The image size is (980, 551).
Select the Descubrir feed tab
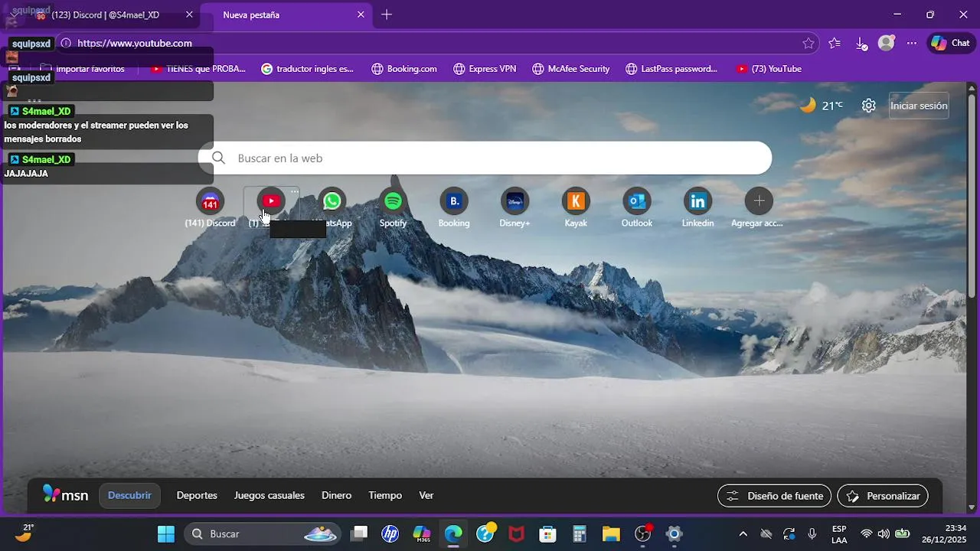tap(129, 495)
